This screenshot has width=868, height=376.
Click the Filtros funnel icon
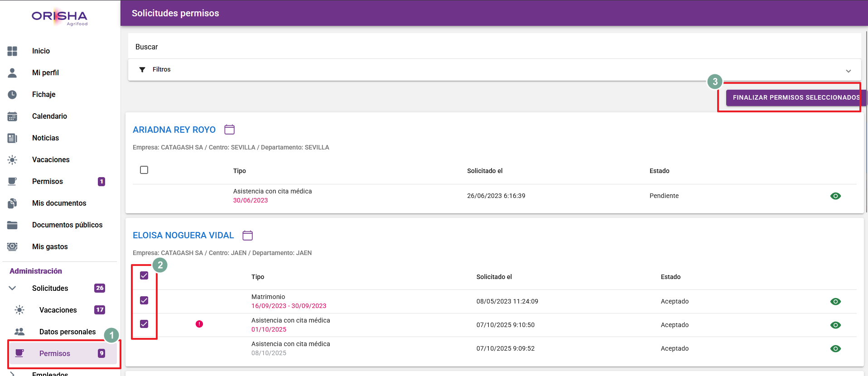(142, 69)
